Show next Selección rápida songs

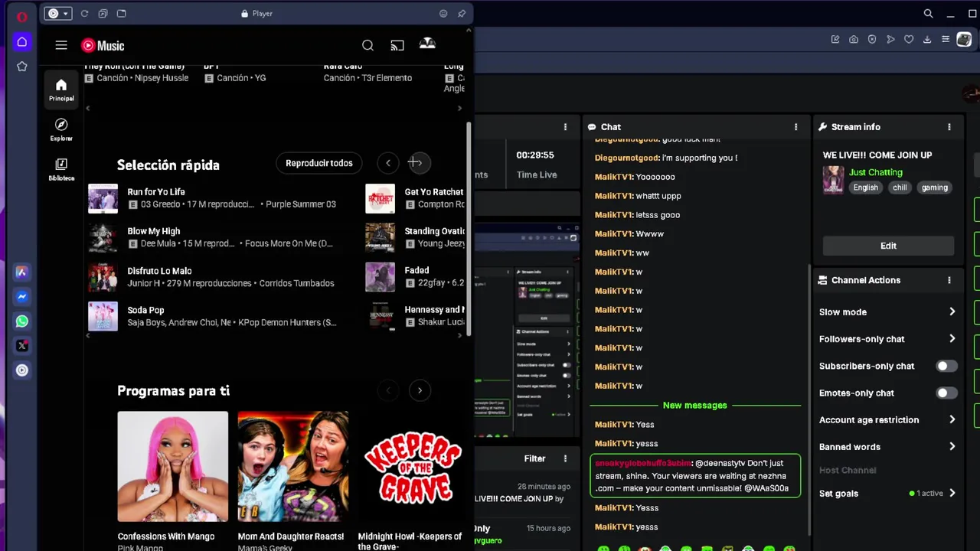[x=419, y=162]
